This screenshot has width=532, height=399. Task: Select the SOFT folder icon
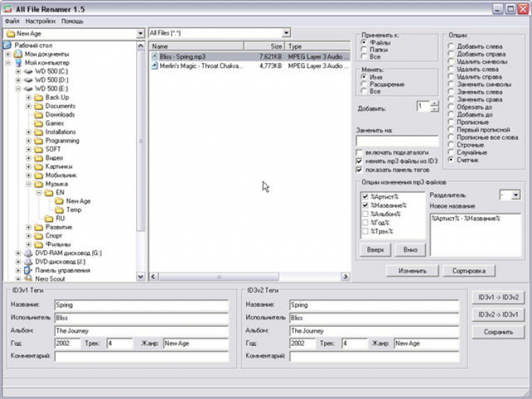tap(39, 150)
